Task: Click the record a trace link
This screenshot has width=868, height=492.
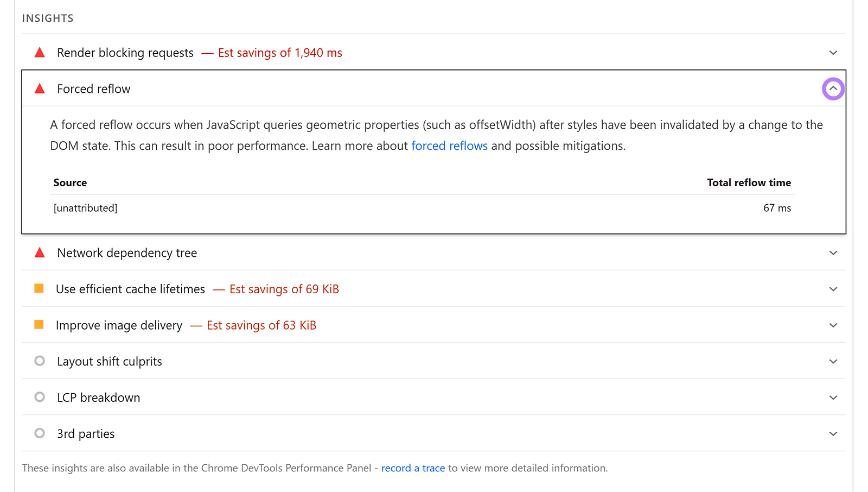Action: [413, 468]
